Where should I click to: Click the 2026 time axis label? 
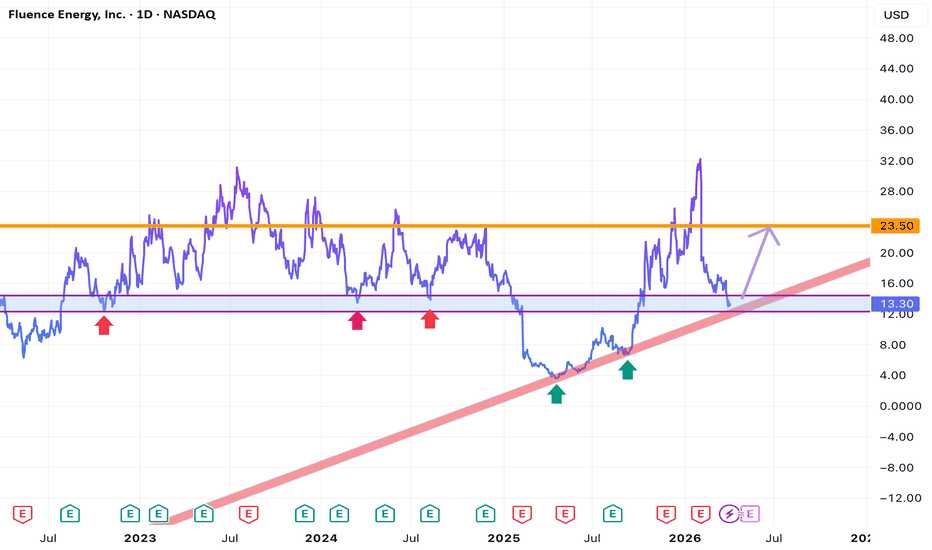685,539
